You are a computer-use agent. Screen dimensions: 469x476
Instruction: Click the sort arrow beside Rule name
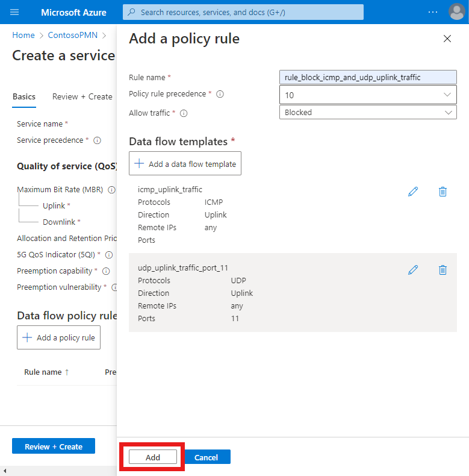tap(67, 372)
